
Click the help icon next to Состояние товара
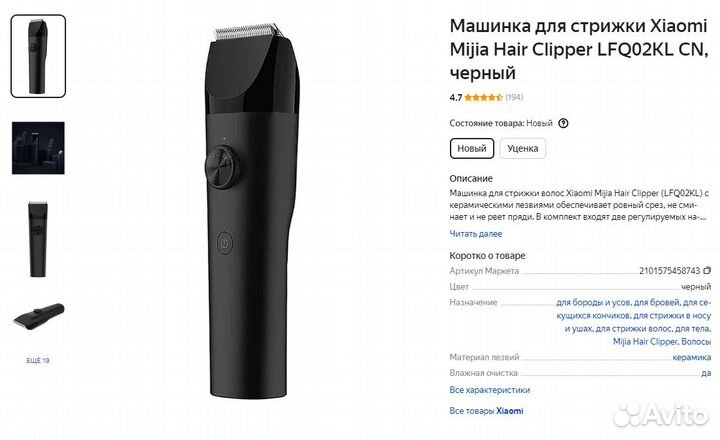tap(563, 123)
